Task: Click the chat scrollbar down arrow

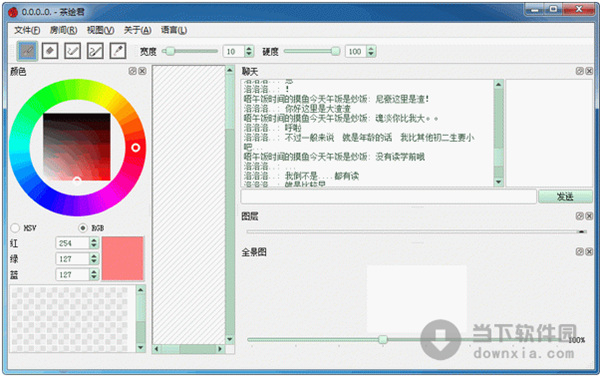Action: tap(498, 182)
